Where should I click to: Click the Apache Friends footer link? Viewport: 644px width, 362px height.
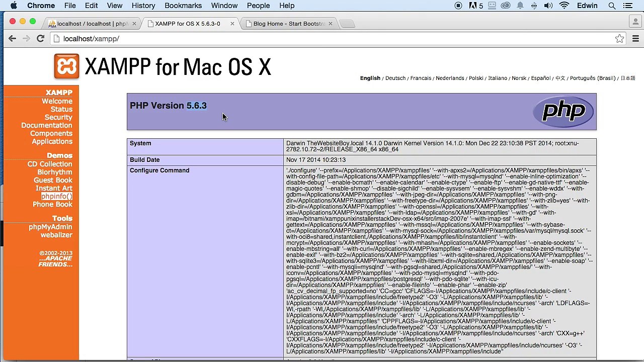click(56, 261)
